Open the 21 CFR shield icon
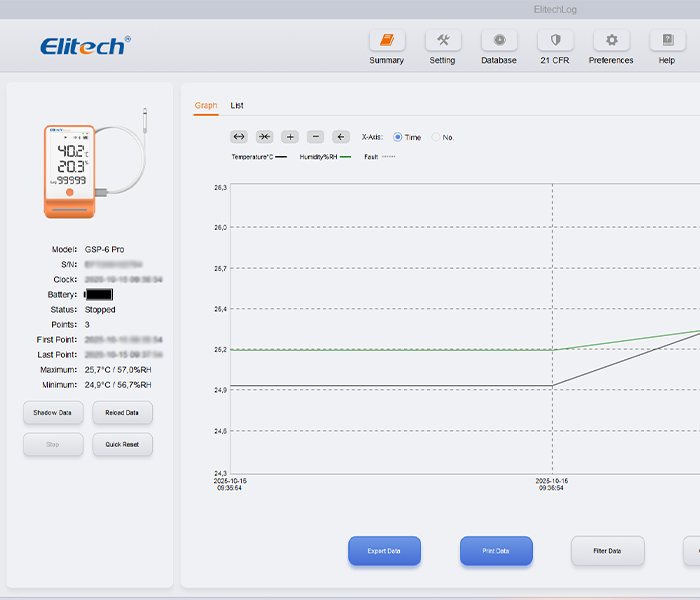The height and width of the screenshot is (600, 700). pos(555,41)
